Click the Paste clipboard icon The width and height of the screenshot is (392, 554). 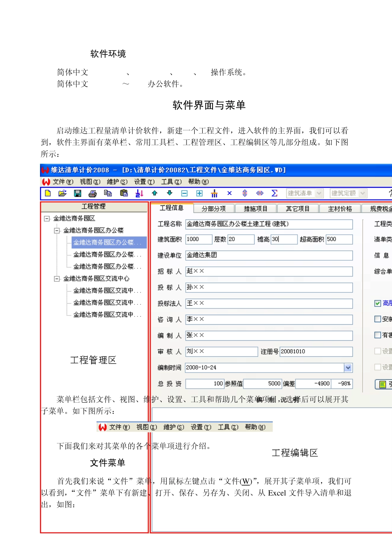pyautogui.click(x=123, y=193)
